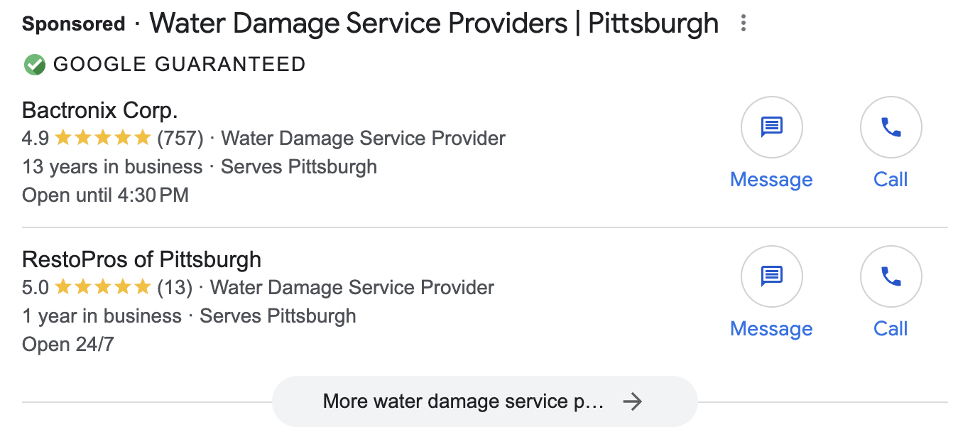The width and height of the screenshot is (980, 442).
Task: Expand More water damage service providers
Action: (x=485, y=401)
